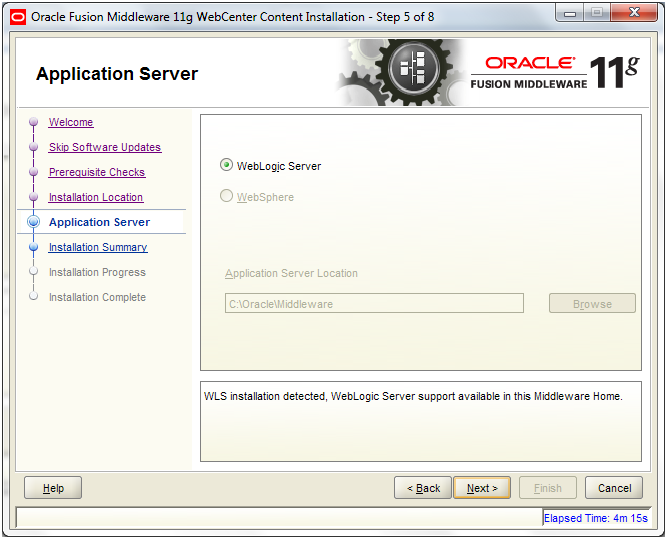Select the WebSphere radio option
The height and width of the screenshot is (539, 667).
226,196
